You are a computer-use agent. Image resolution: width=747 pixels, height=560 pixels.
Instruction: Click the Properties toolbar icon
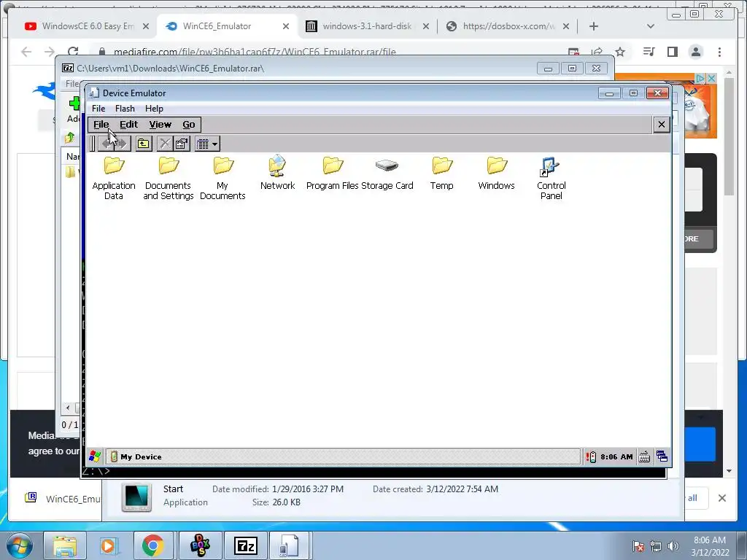tap(182, 144)
